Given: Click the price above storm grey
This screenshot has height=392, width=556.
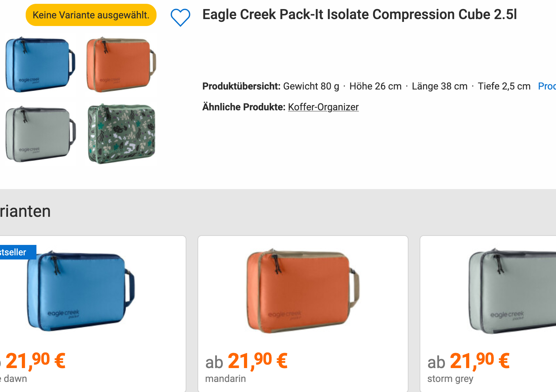Looking at the screenshot, I should pos(469,361).
